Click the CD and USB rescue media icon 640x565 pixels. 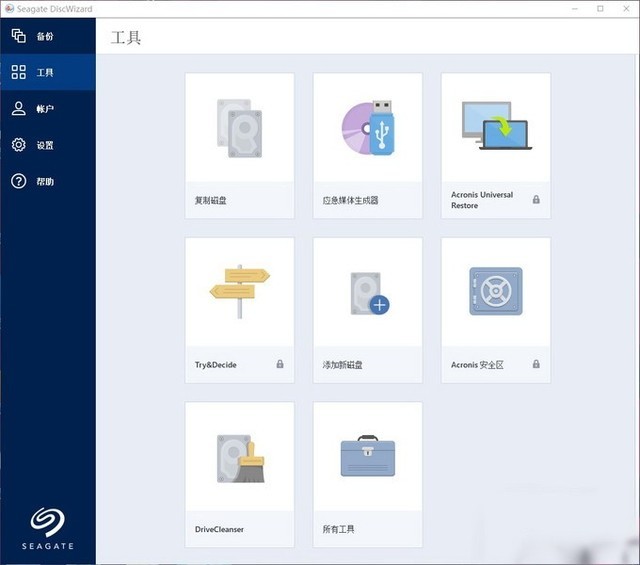368,128
